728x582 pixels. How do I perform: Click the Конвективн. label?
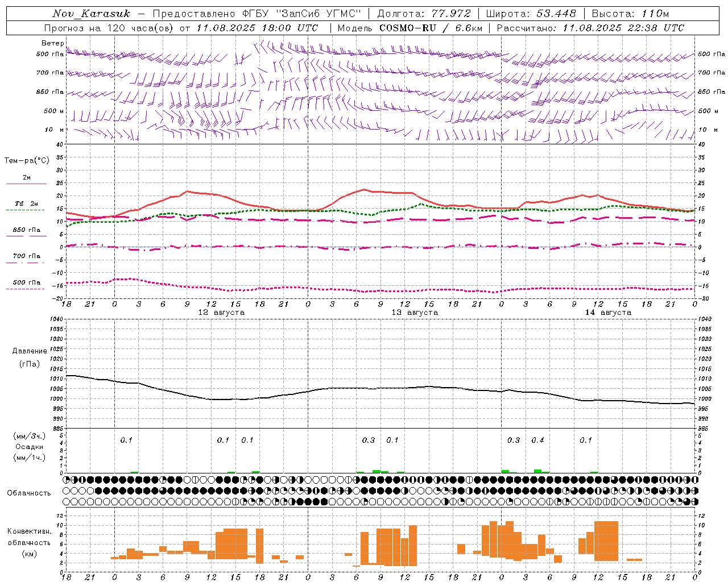point(30,531)
